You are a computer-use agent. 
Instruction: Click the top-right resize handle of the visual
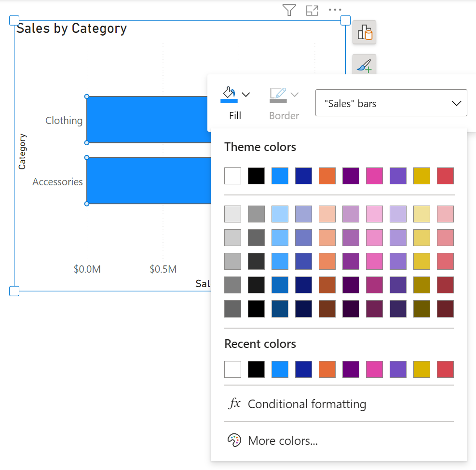coord(345,20)
